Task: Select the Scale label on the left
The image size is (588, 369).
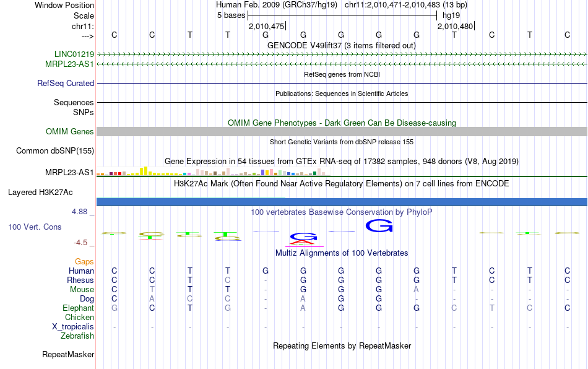Action: 84,15
